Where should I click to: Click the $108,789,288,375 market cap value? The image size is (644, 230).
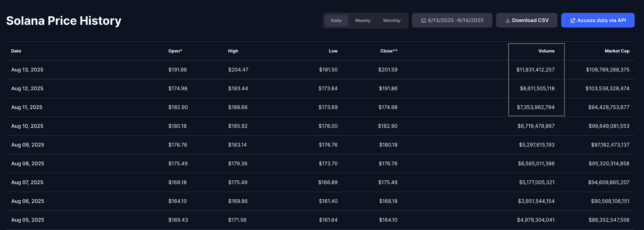click(608, 70)
